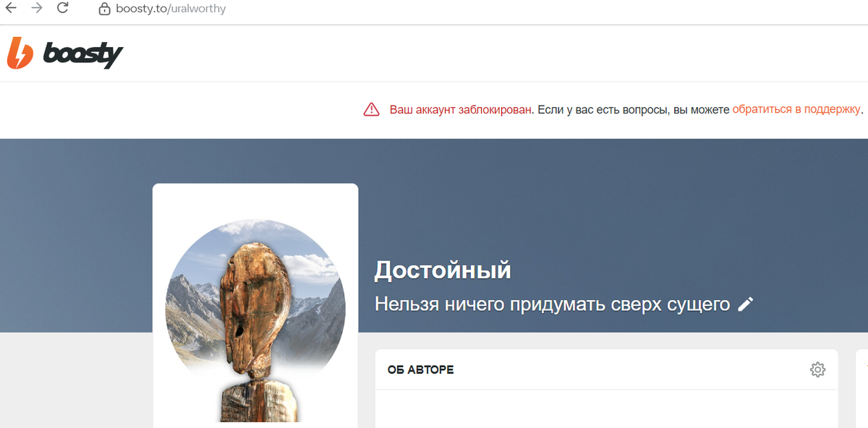This screenshot has height=428, width=868.
Task: Click the "Ваш аккаунт заблокирован" warning text
Action: (x=461, y=110)
